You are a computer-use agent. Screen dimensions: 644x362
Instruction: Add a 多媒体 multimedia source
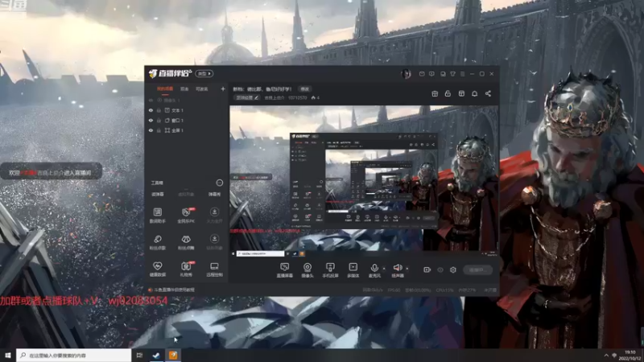[353, 270]
